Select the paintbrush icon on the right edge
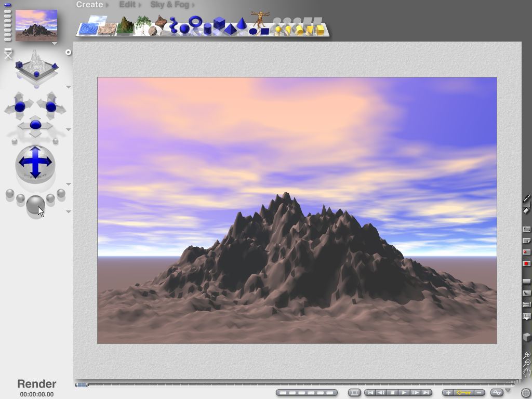 coord(526,198)
